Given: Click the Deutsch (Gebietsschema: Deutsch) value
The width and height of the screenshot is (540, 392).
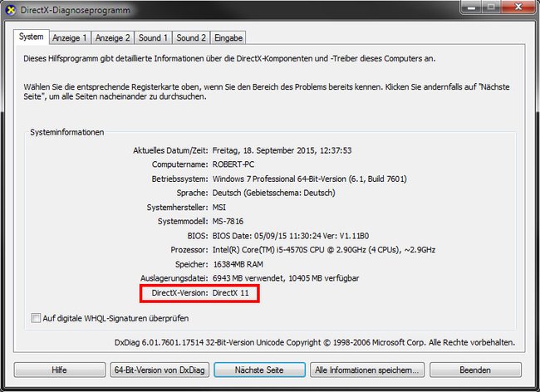Looking at the screenshot, I should tap(273, 193).
